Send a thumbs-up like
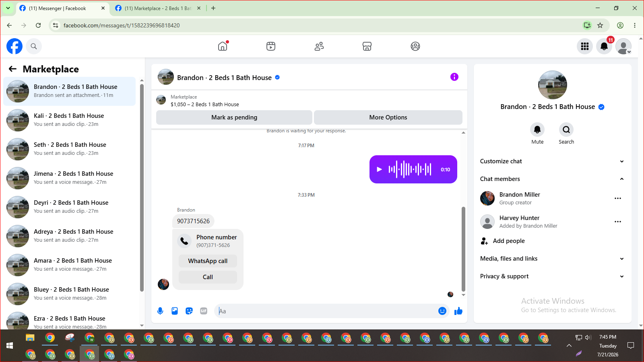Screen dimensions: 644x362 pyautogui.click(x=458, y=311)
